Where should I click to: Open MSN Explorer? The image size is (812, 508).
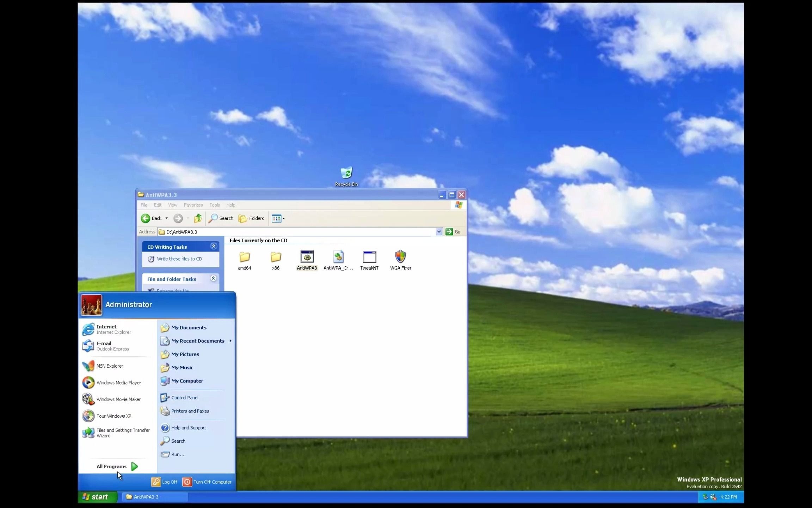tap(110, 366)
